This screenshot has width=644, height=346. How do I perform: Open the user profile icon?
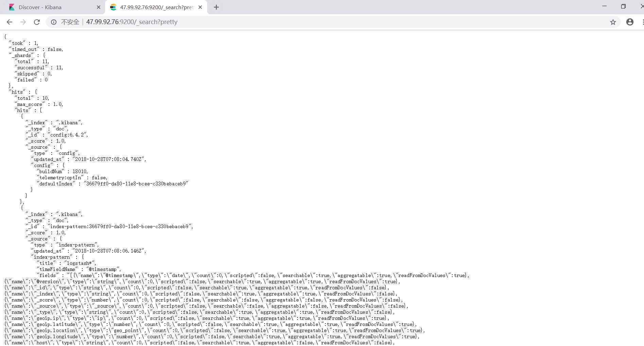coord(630,22)
